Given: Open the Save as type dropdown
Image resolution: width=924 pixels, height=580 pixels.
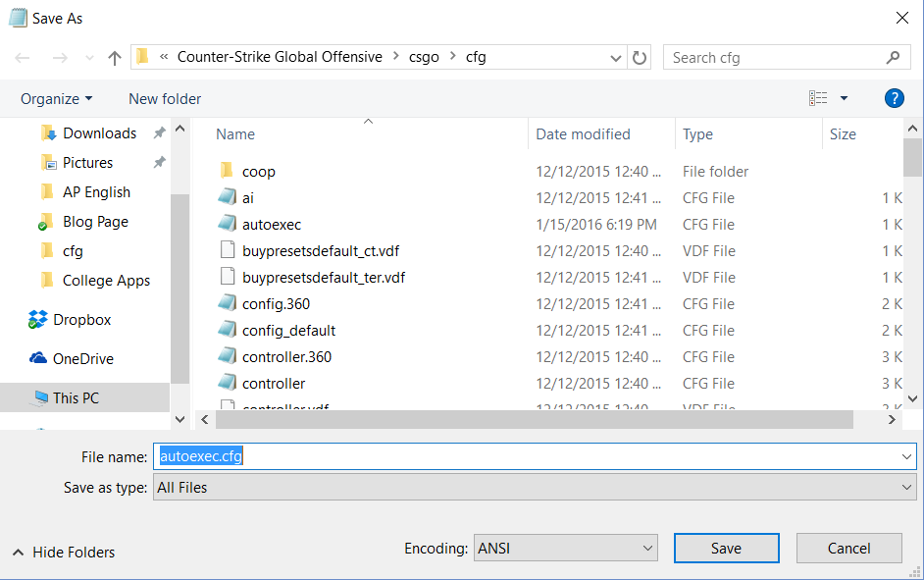Looking at the screenshot, I should (x=535, y=488).
